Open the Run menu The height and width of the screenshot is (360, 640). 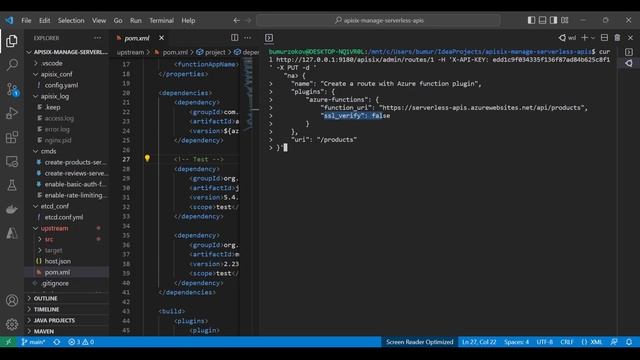(x=136, y=20)
